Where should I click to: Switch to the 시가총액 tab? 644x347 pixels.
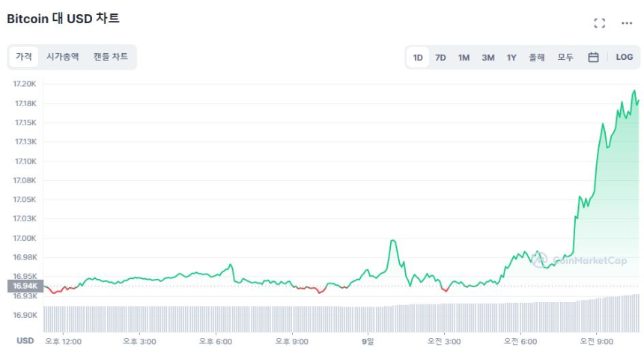(62, 57)
